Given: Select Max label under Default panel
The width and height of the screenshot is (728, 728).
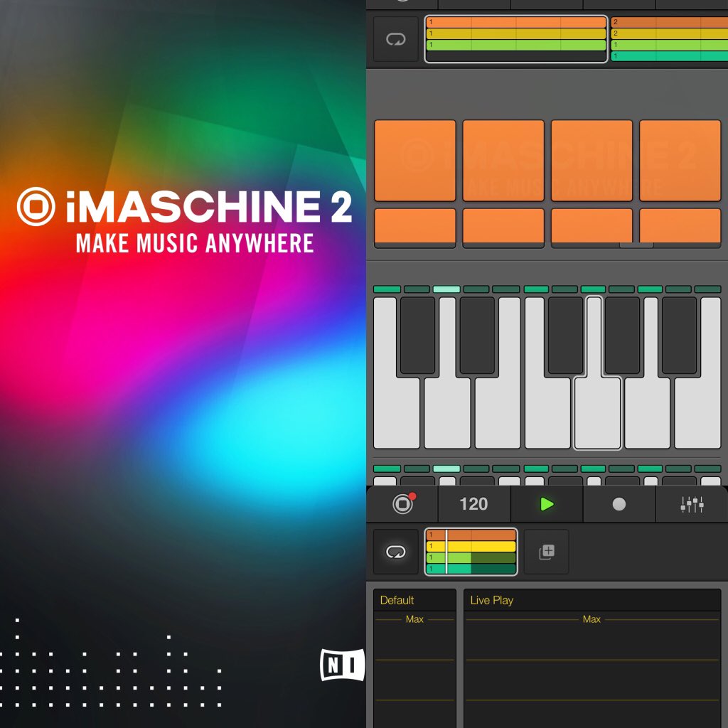Looking at the screenshot, I should point(414,619).
